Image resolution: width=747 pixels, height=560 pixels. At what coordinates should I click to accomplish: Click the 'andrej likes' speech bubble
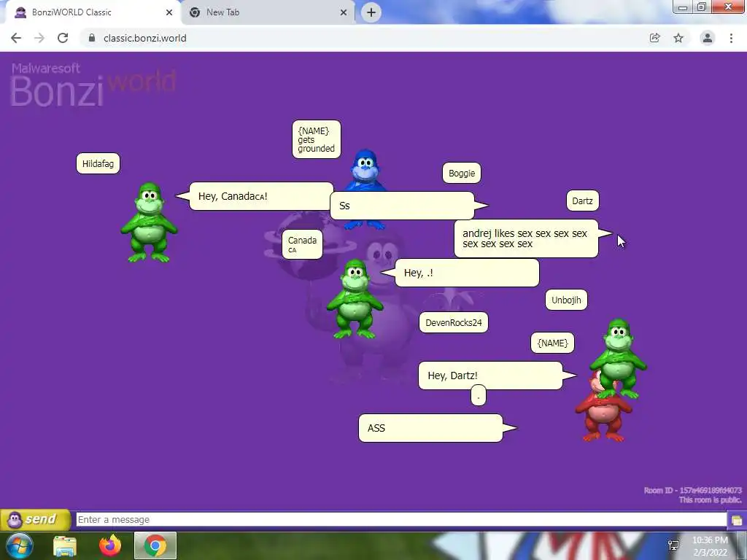pos(526,238)
